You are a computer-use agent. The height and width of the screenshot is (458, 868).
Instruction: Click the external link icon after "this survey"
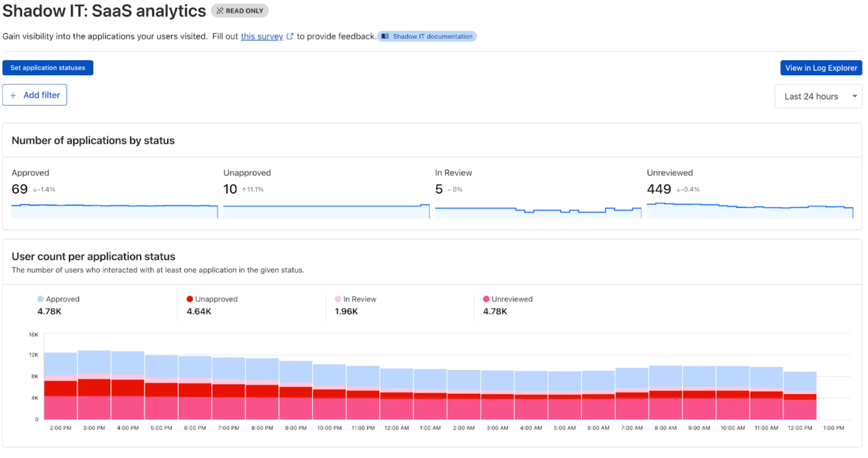290,36
